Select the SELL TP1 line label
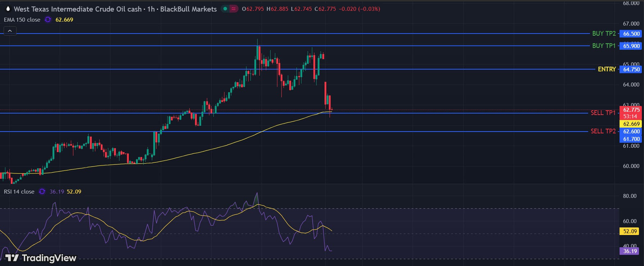Screen dimensions: 644x266 coord(603,113)
